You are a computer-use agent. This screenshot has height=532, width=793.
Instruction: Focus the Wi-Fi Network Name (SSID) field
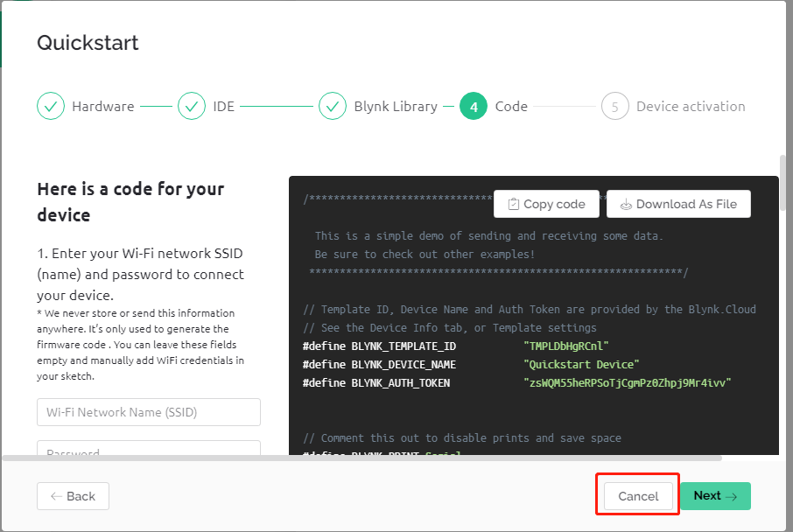click(149, 412)
